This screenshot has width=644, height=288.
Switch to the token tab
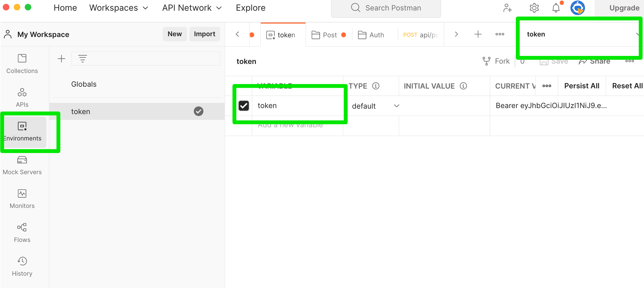[x=283, y=35]
